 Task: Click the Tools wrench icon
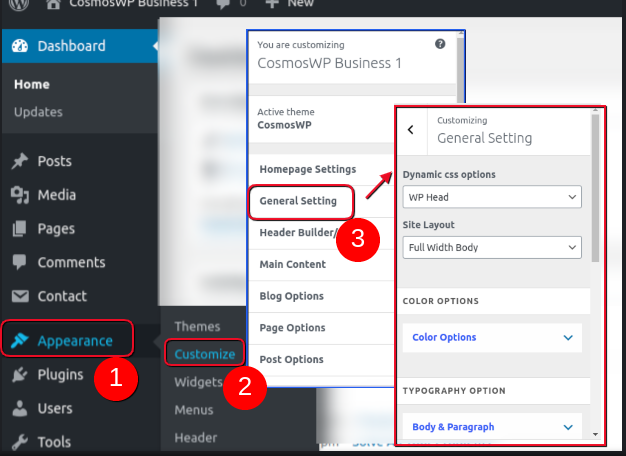(20, 442)
